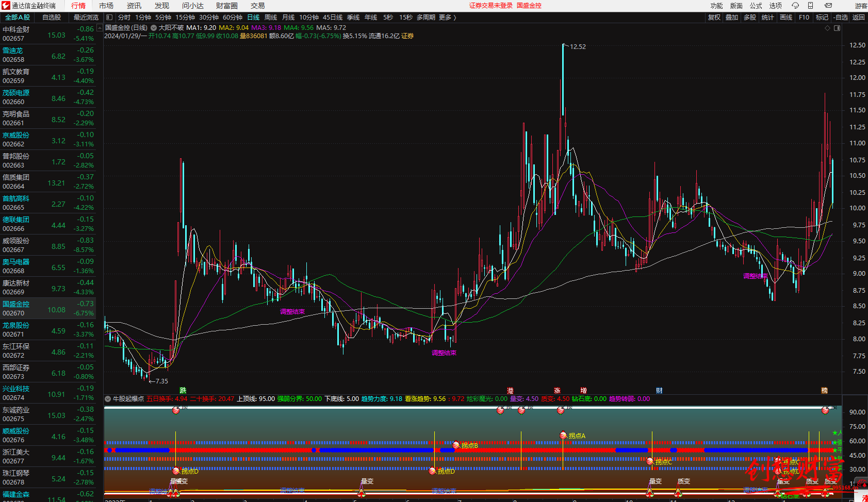868x502 pixels.
Task: Click the 榜 event marker below the chart
Action: pos(824,391)
